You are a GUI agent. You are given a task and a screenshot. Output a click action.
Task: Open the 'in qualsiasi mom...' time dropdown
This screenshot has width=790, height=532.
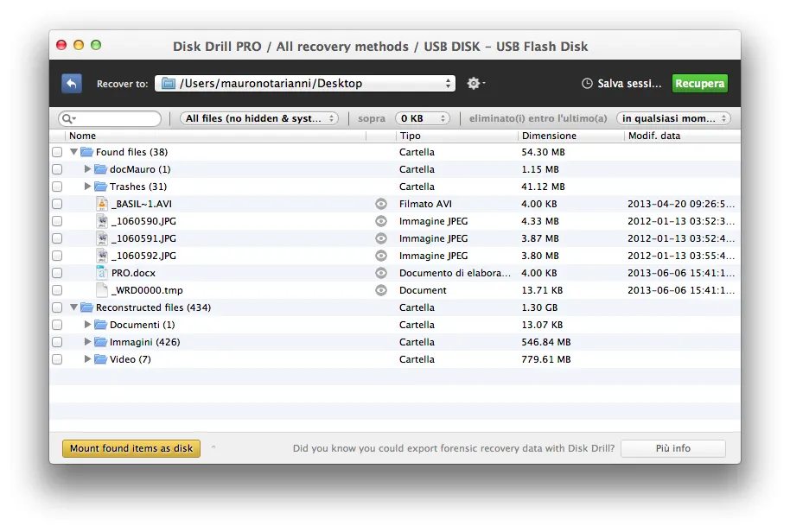[x=672, y=117]
